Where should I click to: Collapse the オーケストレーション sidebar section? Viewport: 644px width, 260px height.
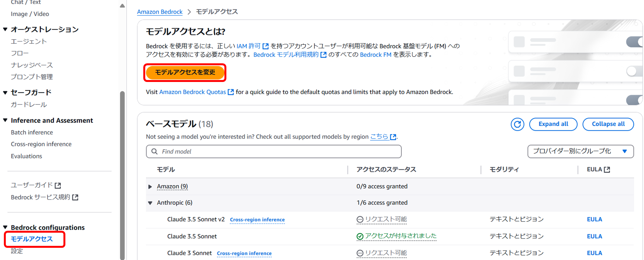pos(5,29)
